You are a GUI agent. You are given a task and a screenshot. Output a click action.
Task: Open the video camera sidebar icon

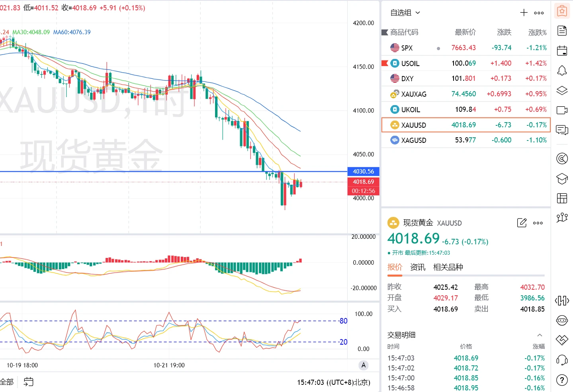[x=562, y=110]
